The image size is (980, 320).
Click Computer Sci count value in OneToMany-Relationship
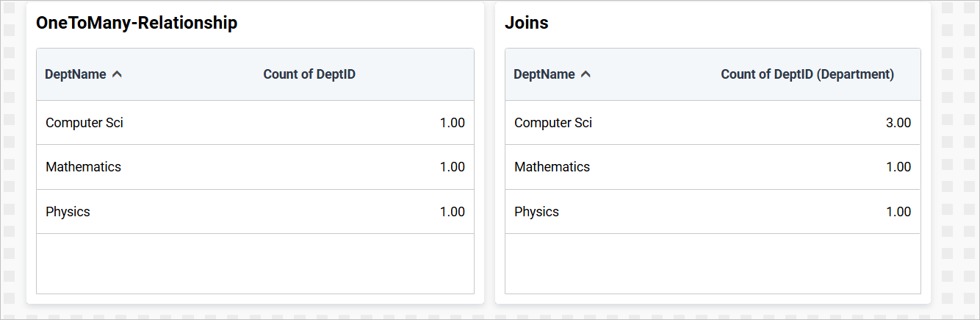click(x=453, y=123)
